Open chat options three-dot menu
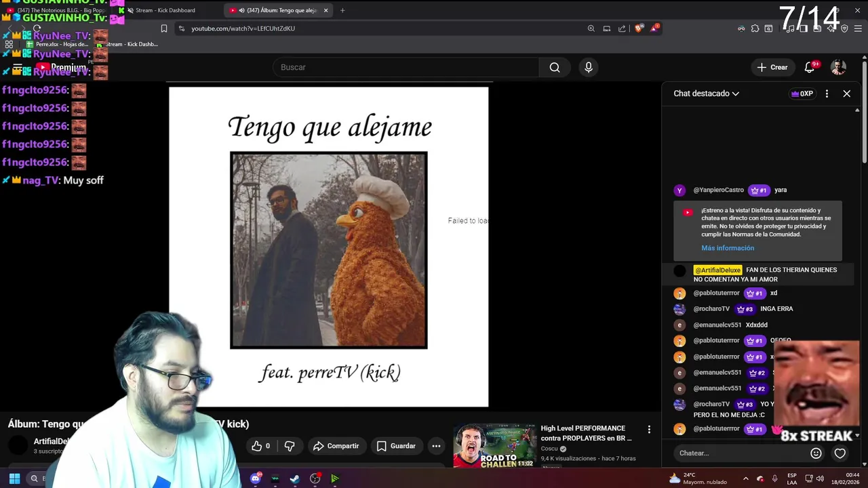This screenshot has height=488, width=868. point(827,94)
